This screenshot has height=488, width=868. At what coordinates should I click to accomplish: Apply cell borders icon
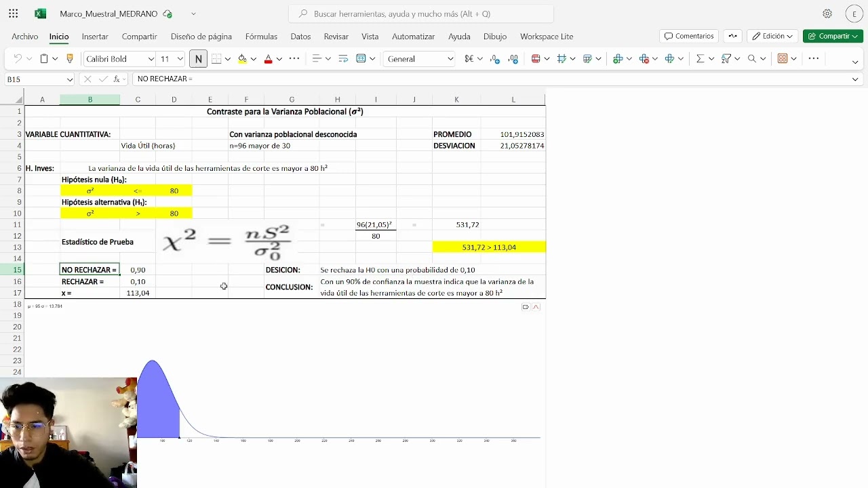[217, 59]
